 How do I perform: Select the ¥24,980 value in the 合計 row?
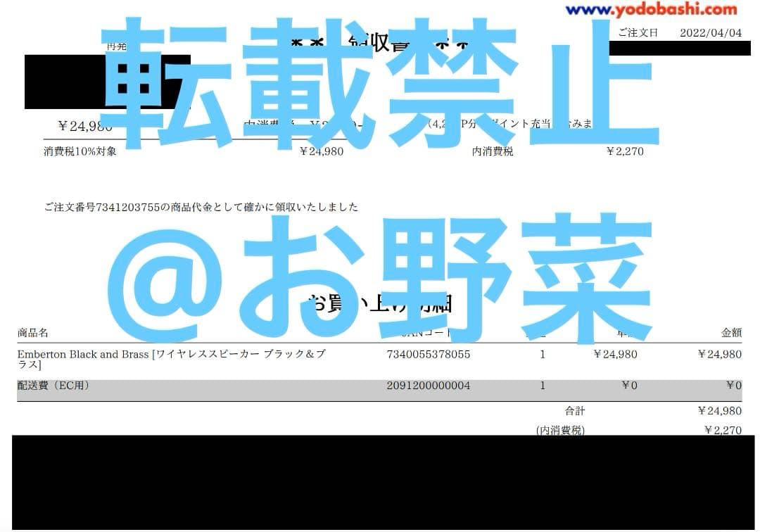[719, 410]
